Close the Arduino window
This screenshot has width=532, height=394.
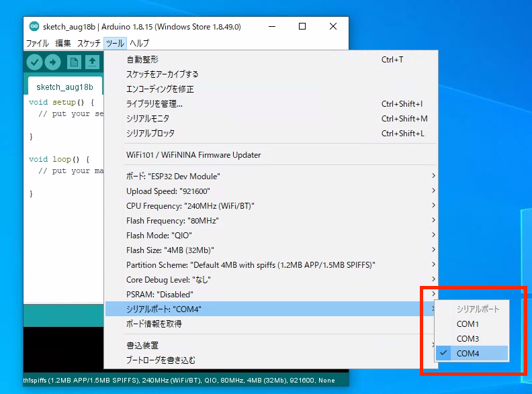(x=333, y=26)
